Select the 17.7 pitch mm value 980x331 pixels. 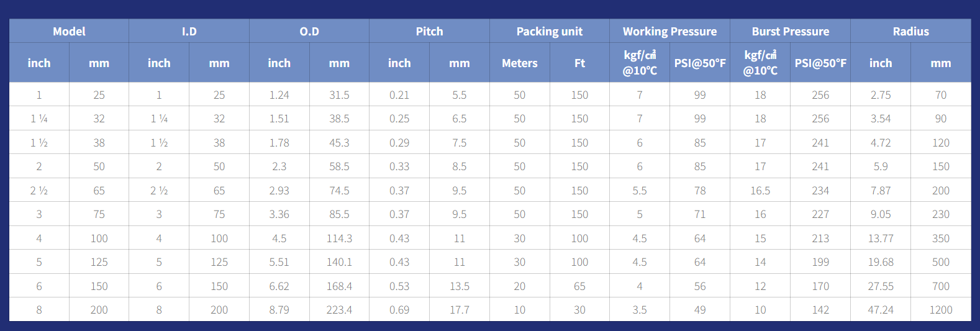460,310
